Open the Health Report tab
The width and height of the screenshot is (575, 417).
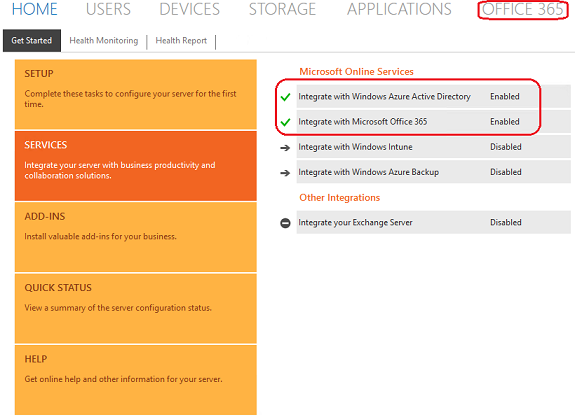point(181,41)
